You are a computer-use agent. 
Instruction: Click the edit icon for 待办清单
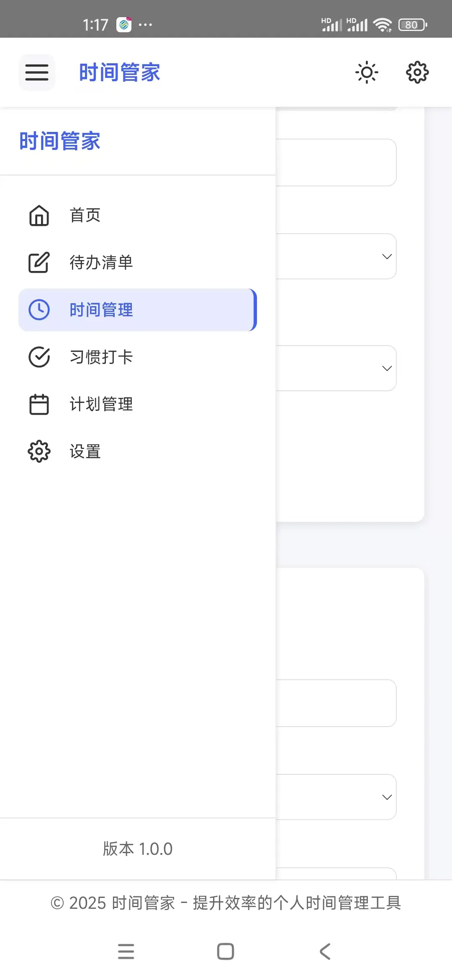click(x=39, y=263)
